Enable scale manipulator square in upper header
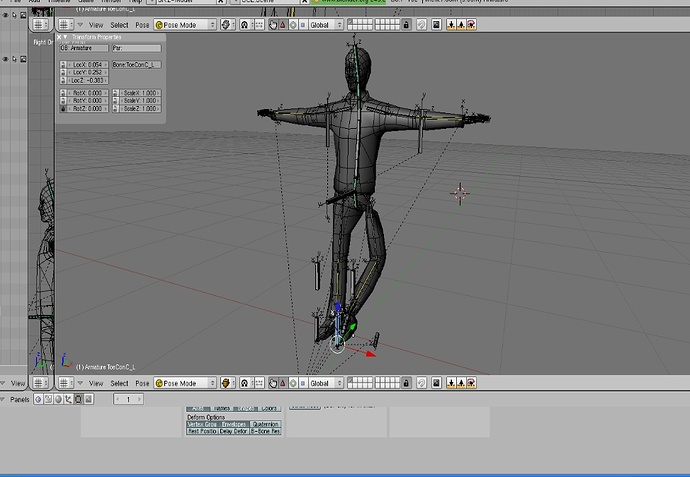 tap(303, 25)
